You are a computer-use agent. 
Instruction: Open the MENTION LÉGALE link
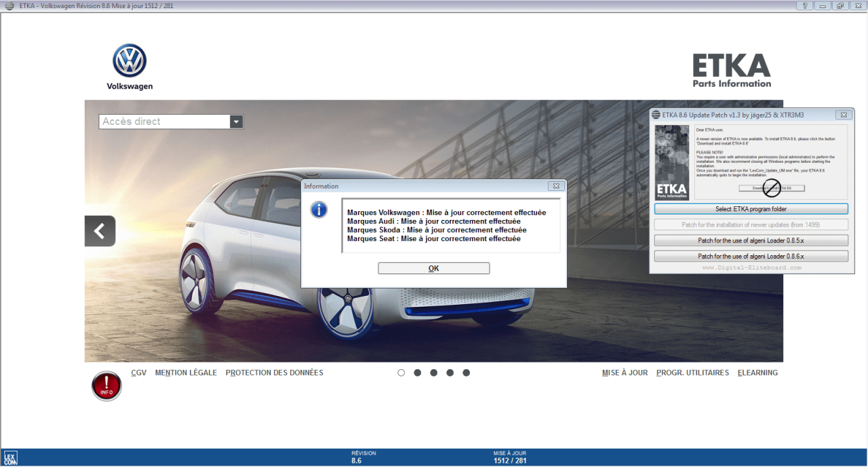pos(186,373)
